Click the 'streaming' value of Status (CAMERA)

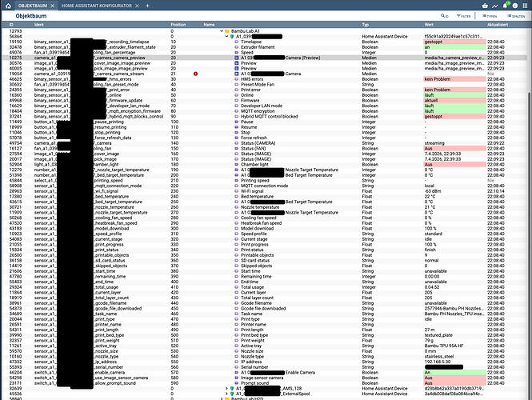(x=434, y=143)
